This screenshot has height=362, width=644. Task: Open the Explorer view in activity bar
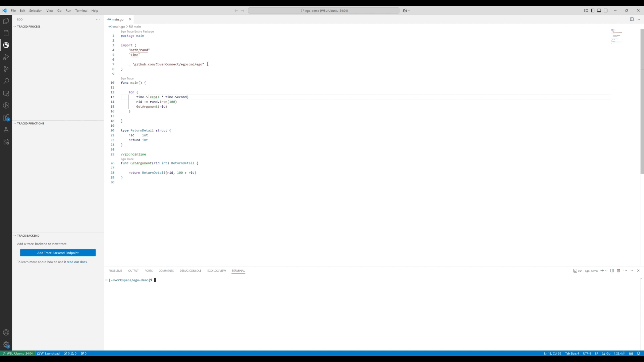coord(6,21)
